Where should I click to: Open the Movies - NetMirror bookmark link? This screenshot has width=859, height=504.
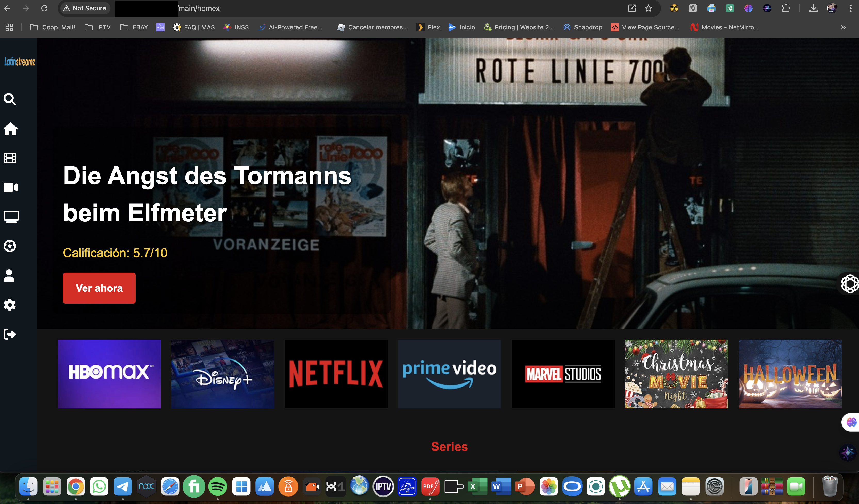click(x=724, y=27)
